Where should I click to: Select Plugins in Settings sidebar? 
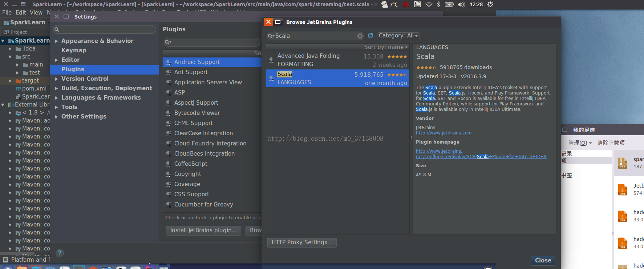tap(104, 69)
